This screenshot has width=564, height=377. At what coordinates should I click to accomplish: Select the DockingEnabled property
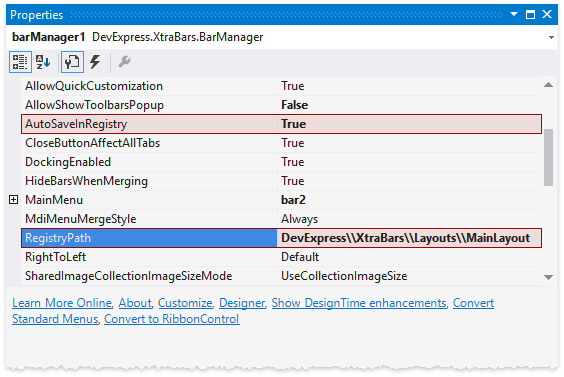click(x=149, y=162)
